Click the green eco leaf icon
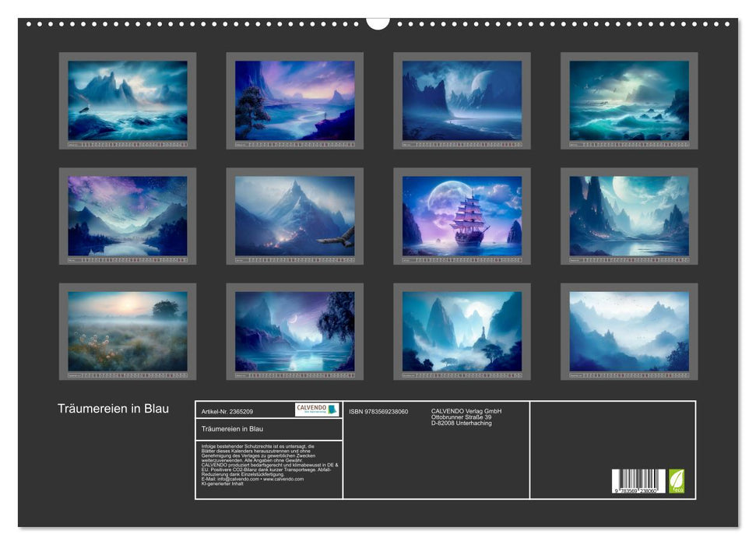Screen dimensions: 756x545 pyautogui.click(x=676, y=481)
